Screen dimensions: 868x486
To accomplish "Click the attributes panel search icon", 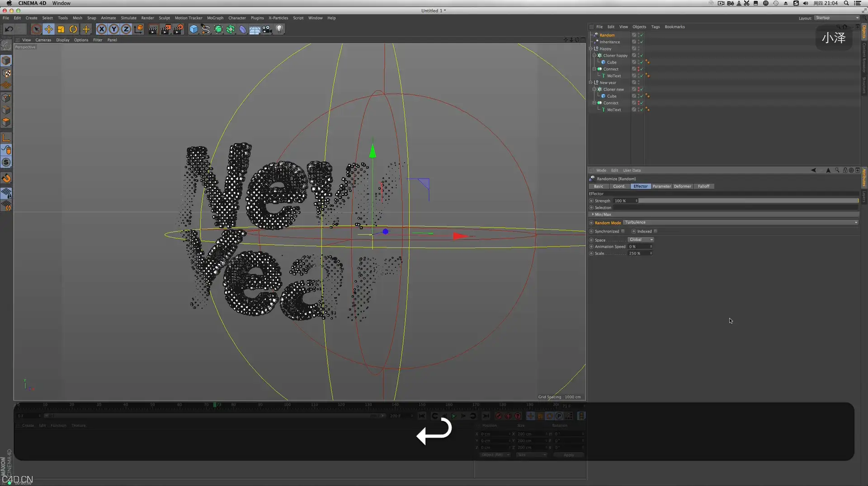I will (837, 170).
